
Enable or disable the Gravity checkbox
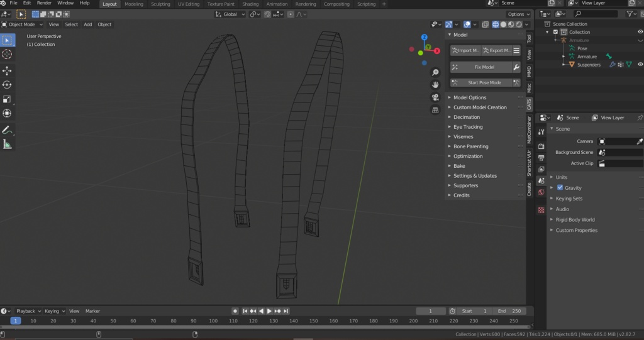click(560, 188)
